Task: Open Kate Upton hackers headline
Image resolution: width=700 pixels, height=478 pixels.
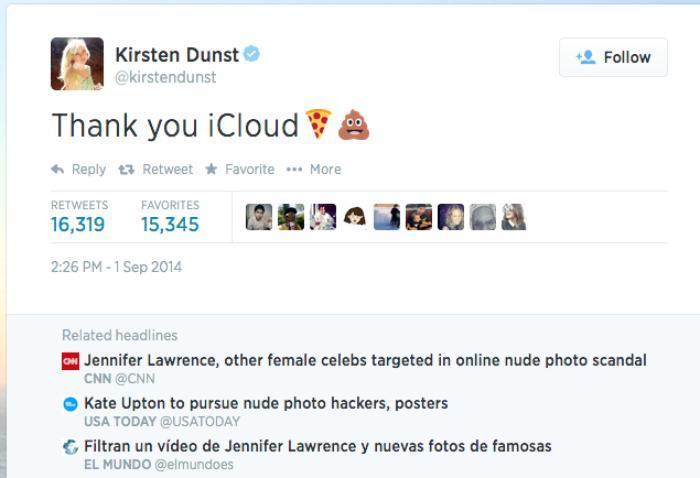Action: 266,403
